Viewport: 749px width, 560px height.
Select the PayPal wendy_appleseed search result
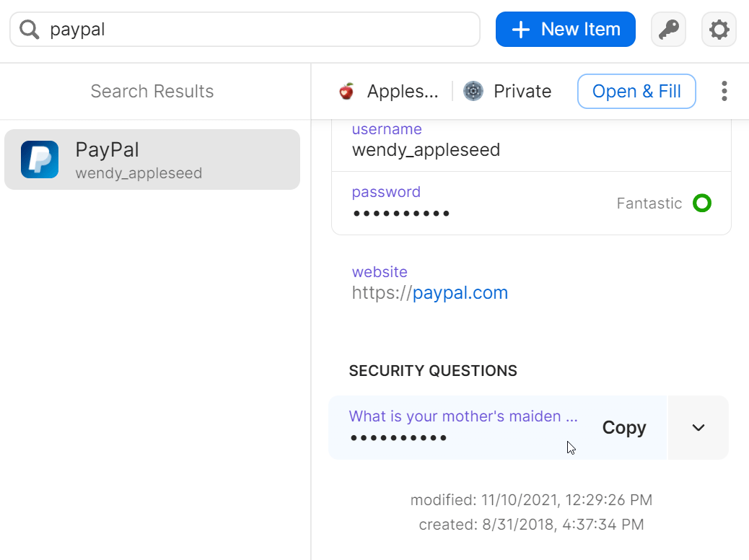[x=152, y=159]
